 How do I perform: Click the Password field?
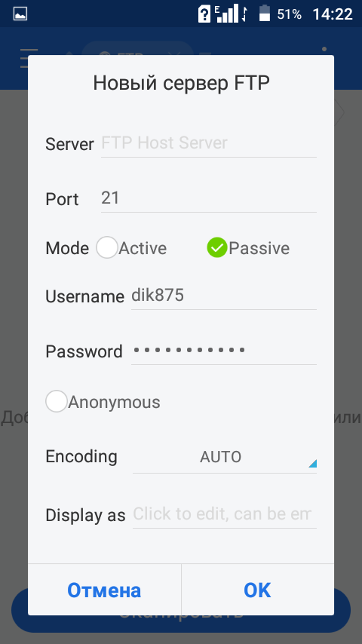point(224,351)
